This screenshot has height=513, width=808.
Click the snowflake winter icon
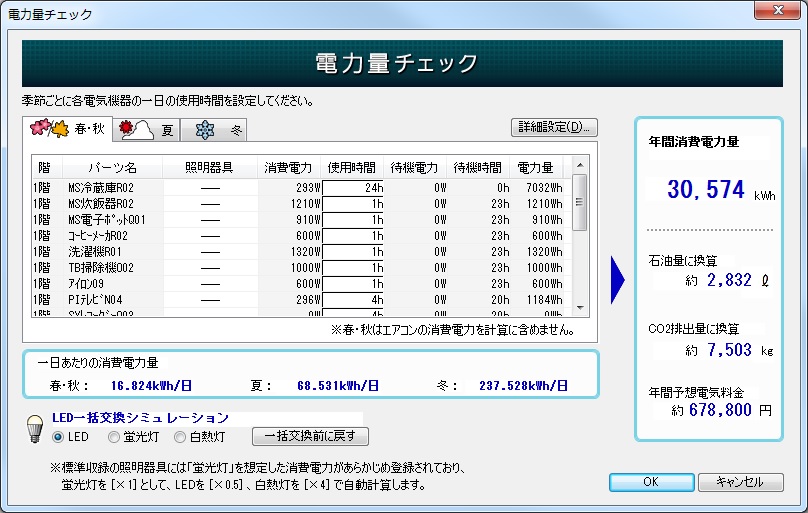click(205, 130)
